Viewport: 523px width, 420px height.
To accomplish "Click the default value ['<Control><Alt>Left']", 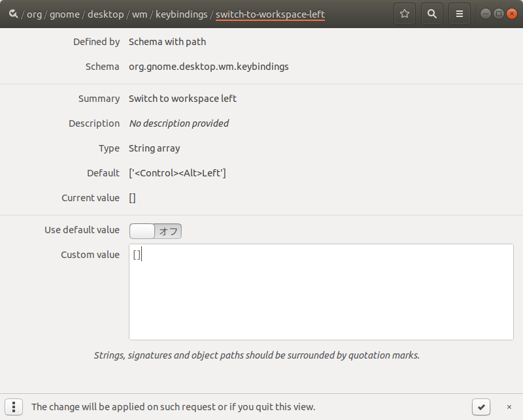I will pos(177,173).
